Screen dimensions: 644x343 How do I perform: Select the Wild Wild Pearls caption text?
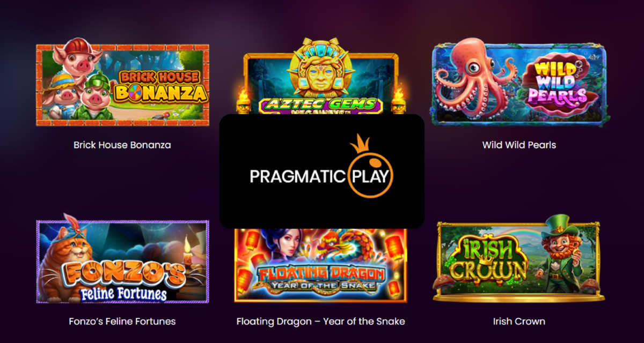[519, 145]
